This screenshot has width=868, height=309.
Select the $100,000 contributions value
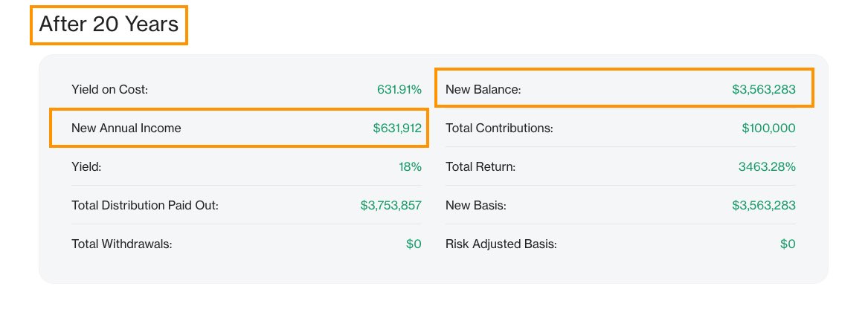[768, 129]
